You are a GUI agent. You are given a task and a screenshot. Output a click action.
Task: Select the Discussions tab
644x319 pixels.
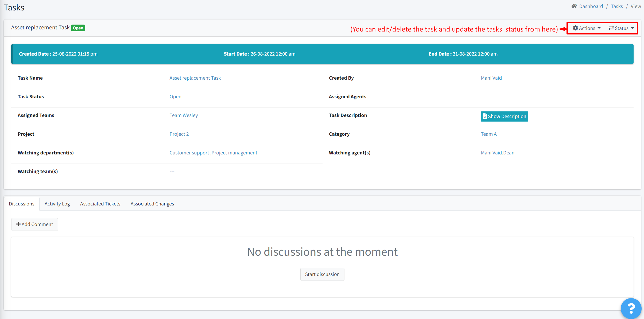point(22,203)
